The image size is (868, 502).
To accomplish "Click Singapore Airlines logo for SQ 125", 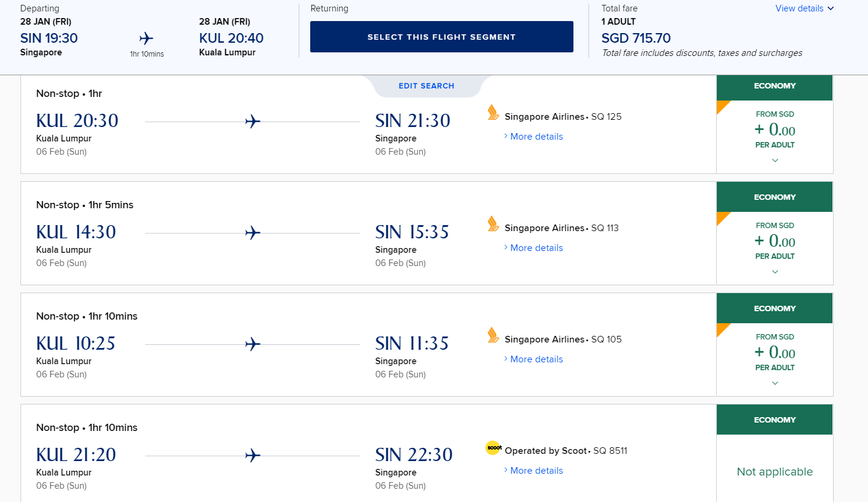I will [493, 113].
